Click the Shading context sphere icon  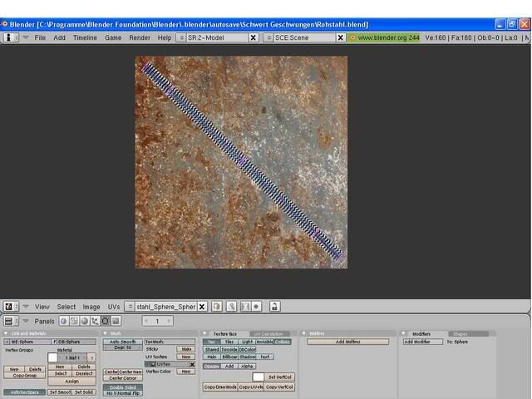tap(84, 321)
